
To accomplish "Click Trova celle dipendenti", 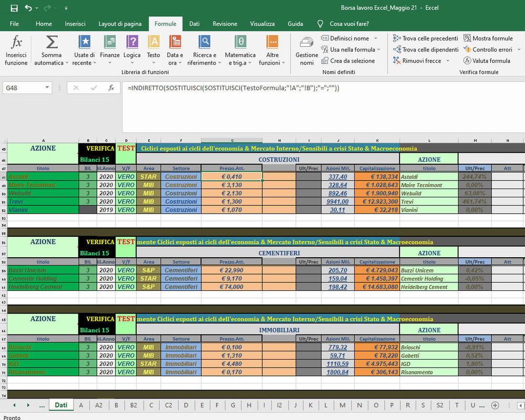I will [426, 49].
